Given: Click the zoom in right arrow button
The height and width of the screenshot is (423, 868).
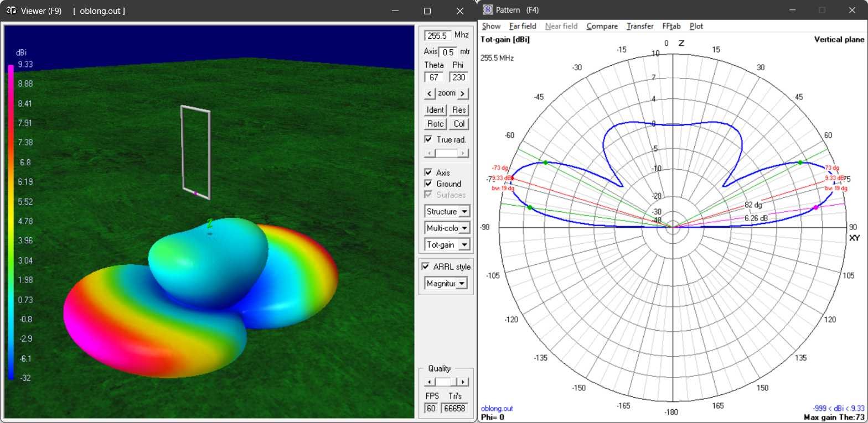Looking at the screenshot, I should tap(463, 93).
